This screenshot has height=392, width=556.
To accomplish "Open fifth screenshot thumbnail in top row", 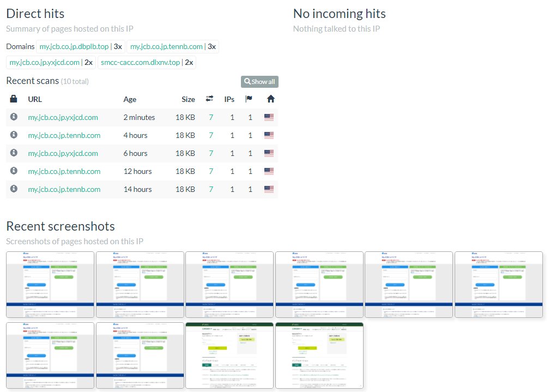I will (x=409, y=285).
